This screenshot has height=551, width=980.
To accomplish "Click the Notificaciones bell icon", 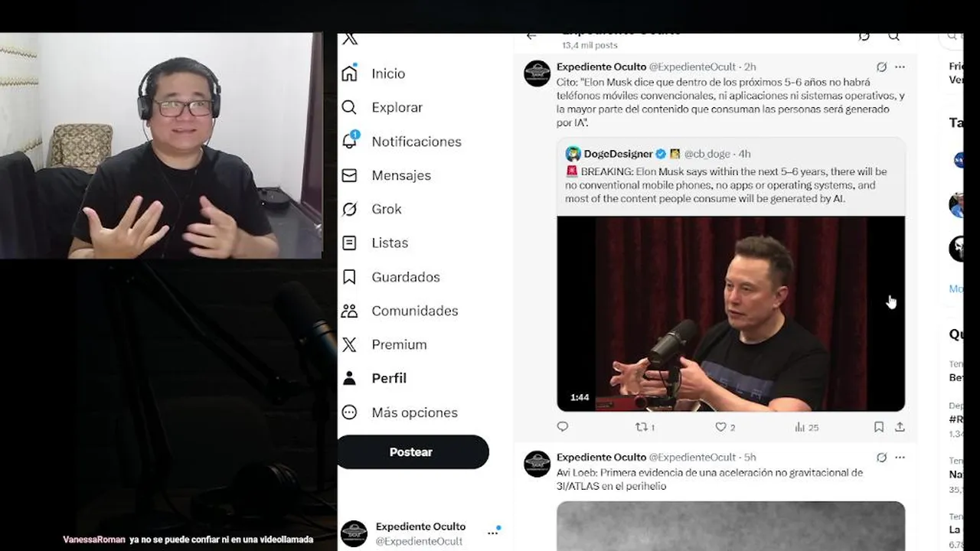I will click(350, 141).
